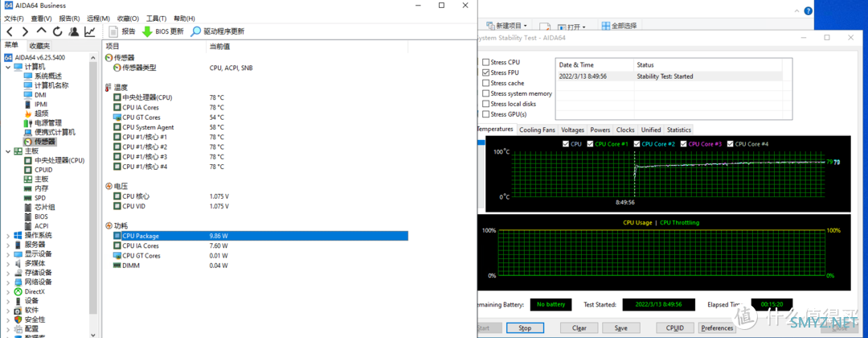Click 驱动程序更新 magnifier button
This screenshot has height=338, width=868.
[x=218, y=31]
